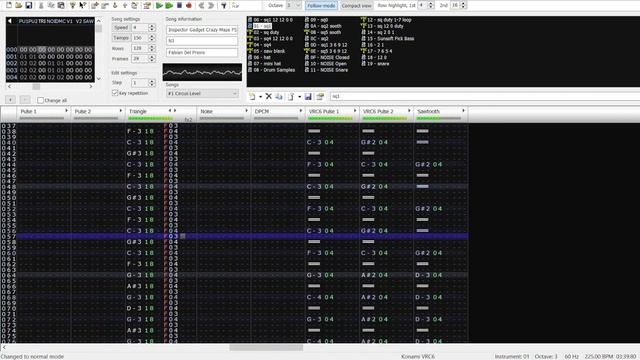This screenshot has width=640, height=360.
Task: Uncheck the Key repetition checkbox
Action: tap(115, 93)
